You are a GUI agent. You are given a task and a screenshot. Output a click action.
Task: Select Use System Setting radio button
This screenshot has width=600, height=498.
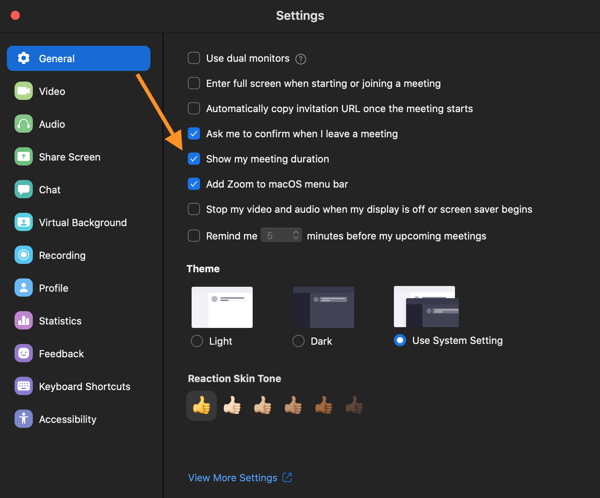point(400,340)
